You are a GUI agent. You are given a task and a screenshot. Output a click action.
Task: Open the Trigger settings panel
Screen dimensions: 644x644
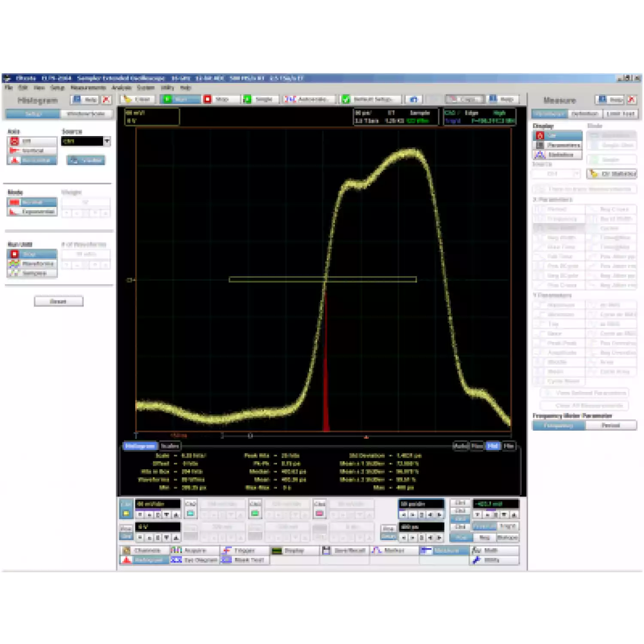[x=244, y=550]
